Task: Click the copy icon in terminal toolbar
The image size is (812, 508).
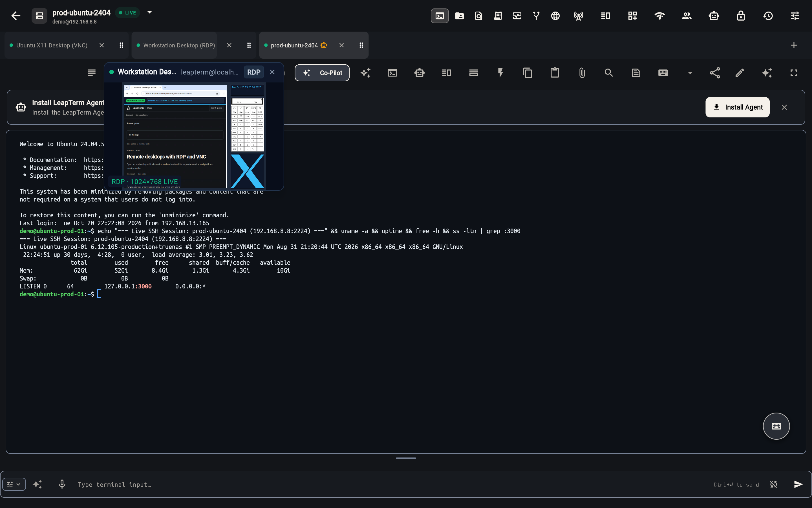Action: pyautogui.click(x=528, y=73)
